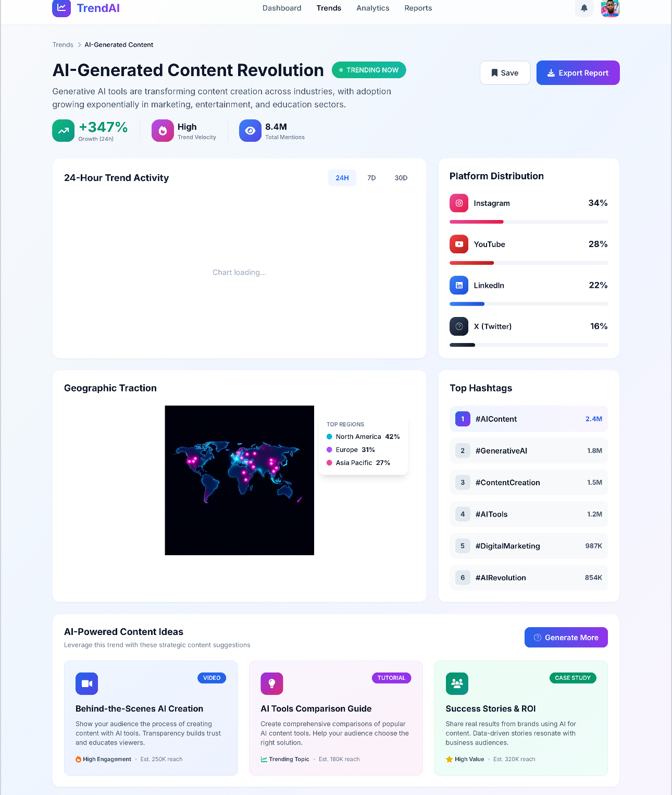Click the world map traction image
This screenshot has width=672, height=795.
pos(240,480)
